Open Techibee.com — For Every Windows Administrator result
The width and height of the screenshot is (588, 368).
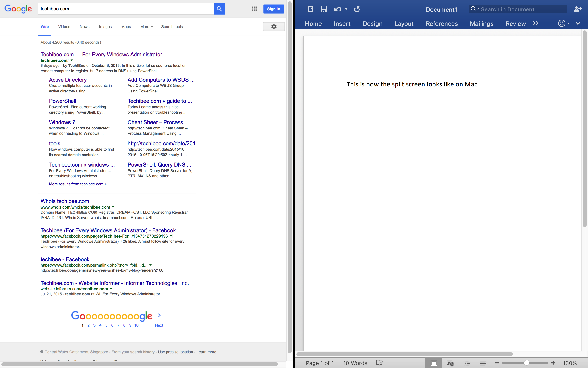point(101,55)
